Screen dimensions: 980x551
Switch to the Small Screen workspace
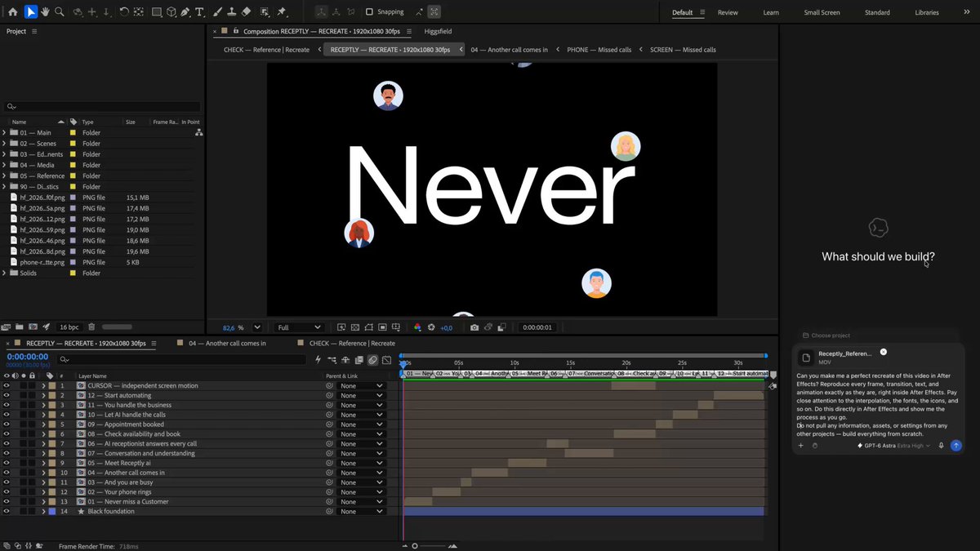(822, 12)
